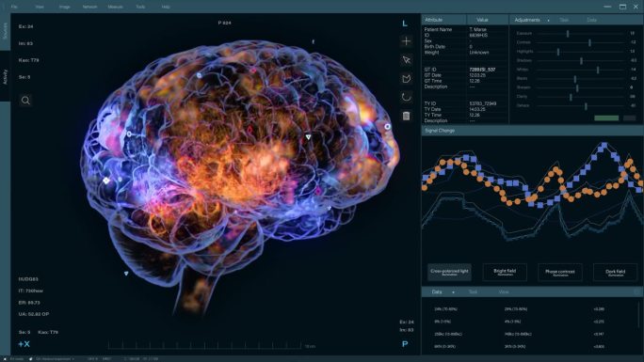Click the green apply button
This screenshot has width=644, height=362.
pyautogui.click(x=606, y=118)
